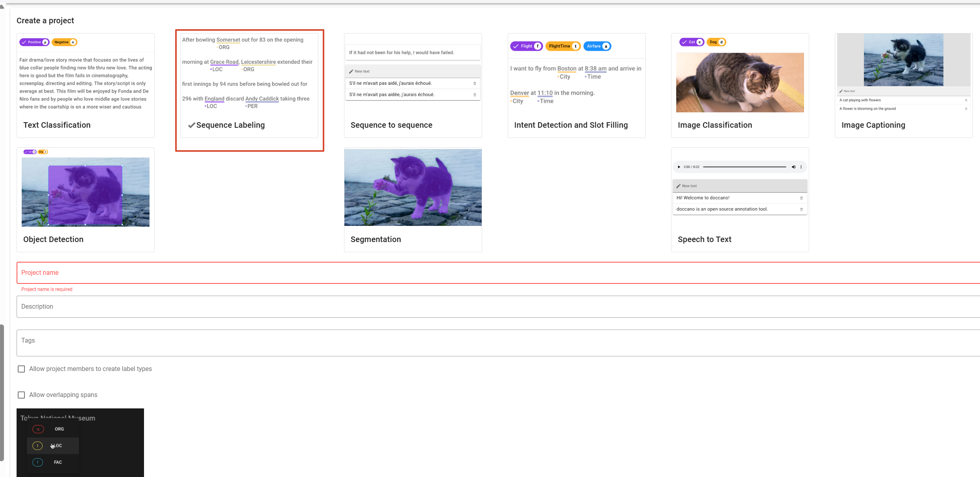Select LOC in the dark label menu

pos(53,445)
